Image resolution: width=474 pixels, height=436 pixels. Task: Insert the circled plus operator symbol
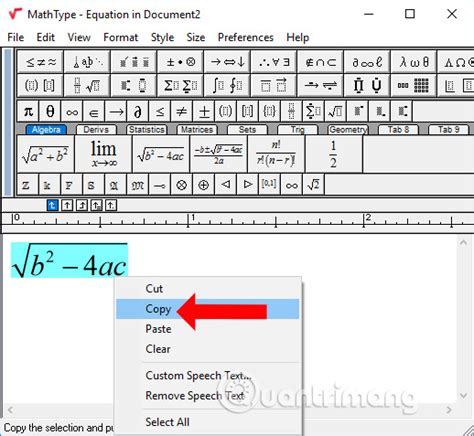[203, 184]
